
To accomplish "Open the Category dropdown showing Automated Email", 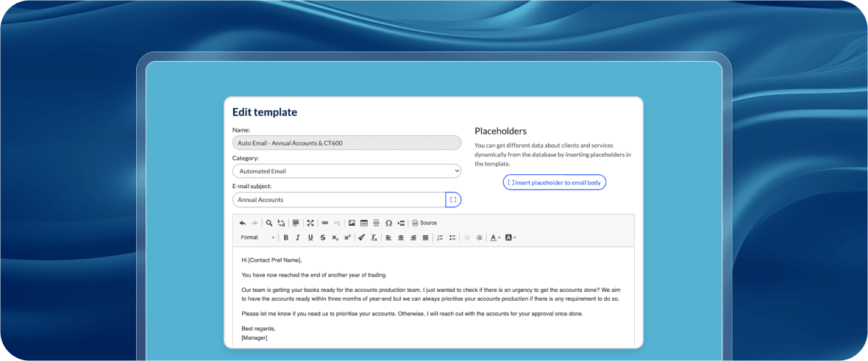I will tap(346, 171).
